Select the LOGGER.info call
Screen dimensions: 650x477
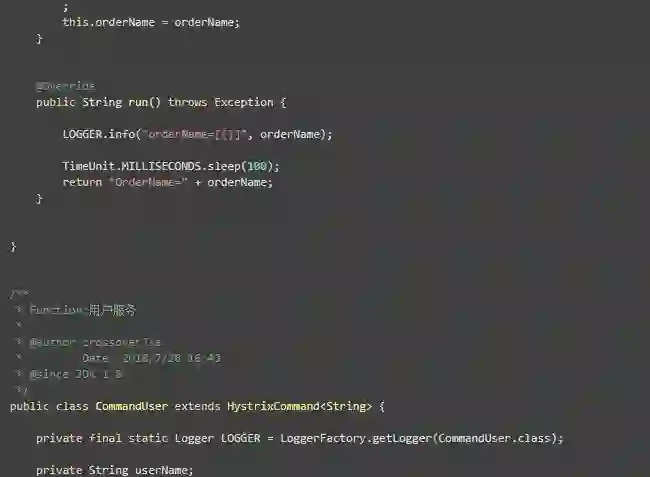[x=197, y=134]
